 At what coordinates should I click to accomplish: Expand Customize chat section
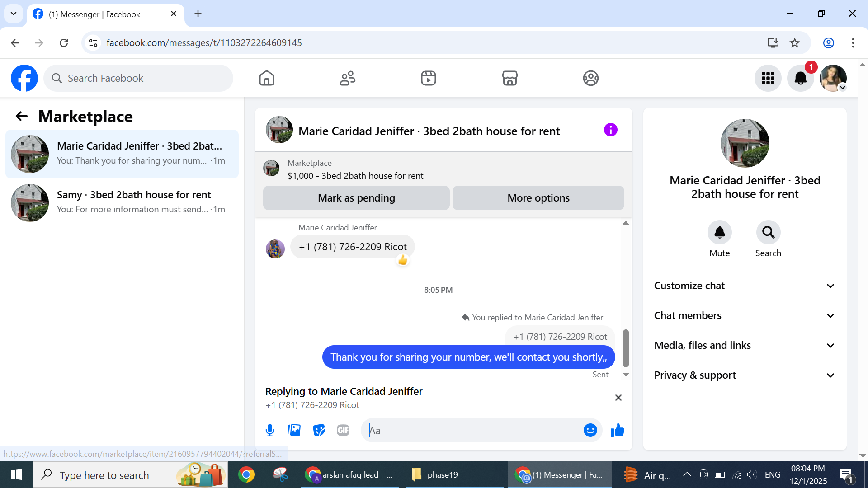tap(745, 286)
